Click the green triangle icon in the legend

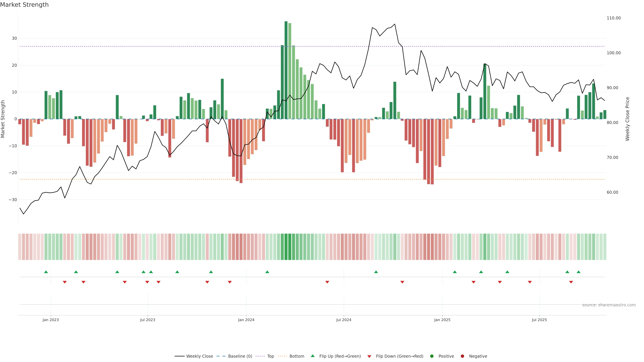(312, 356)
